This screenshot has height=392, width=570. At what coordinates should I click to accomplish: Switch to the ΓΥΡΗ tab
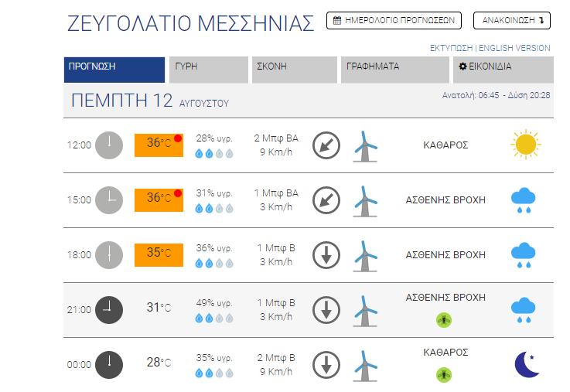[x=209, y=70]
